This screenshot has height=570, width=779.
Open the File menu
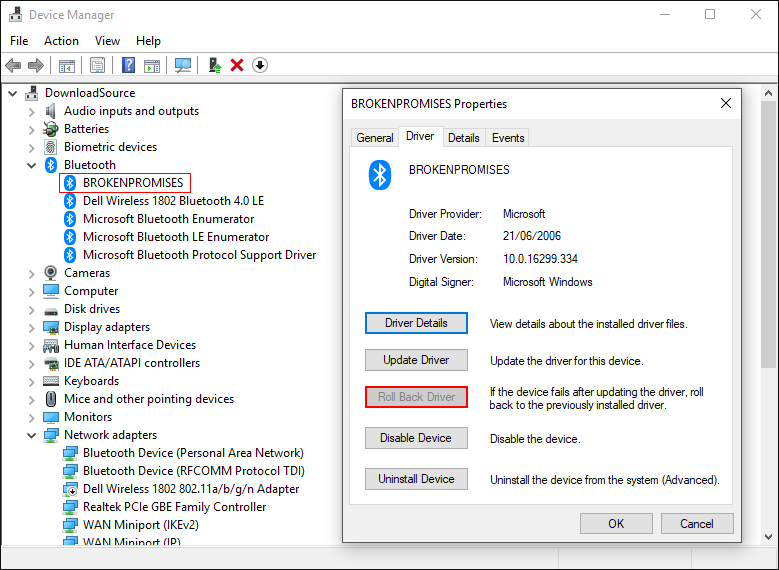pos(19,41)
